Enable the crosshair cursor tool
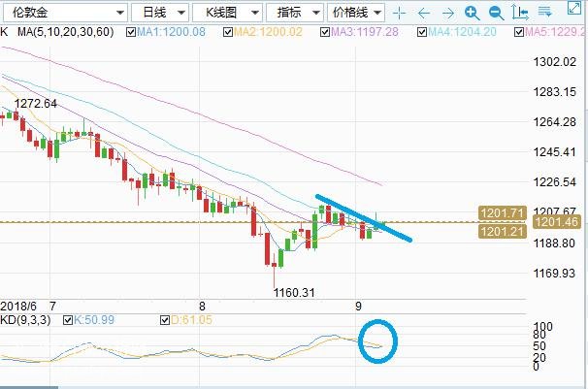This screenshot has height=389, width=588. 399,14
